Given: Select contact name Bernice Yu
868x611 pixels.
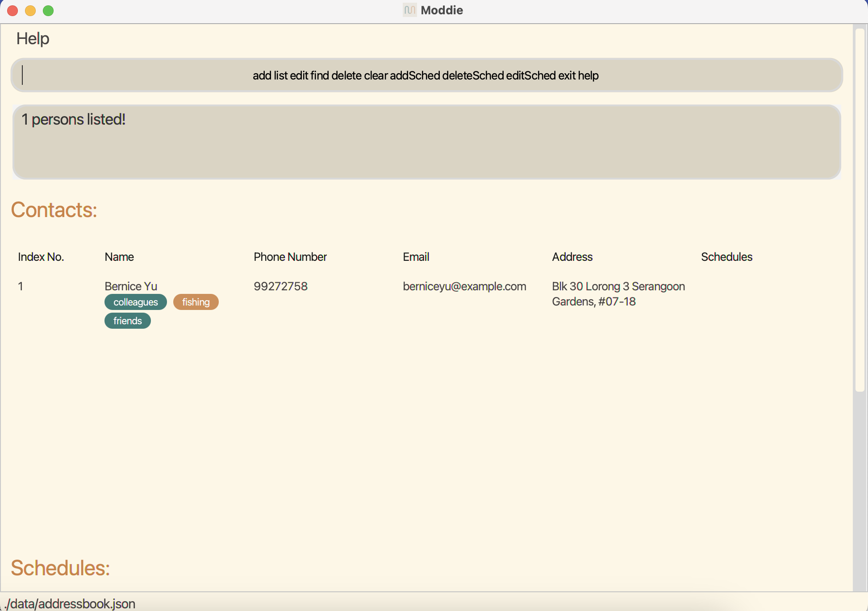Looking at the screenshot, I should (131, 286).
